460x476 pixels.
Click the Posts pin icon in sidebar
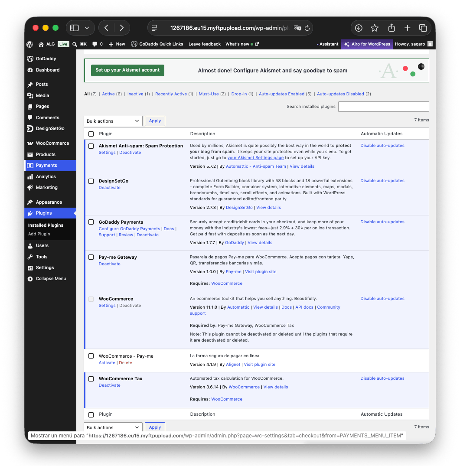(x=30, y=85)
